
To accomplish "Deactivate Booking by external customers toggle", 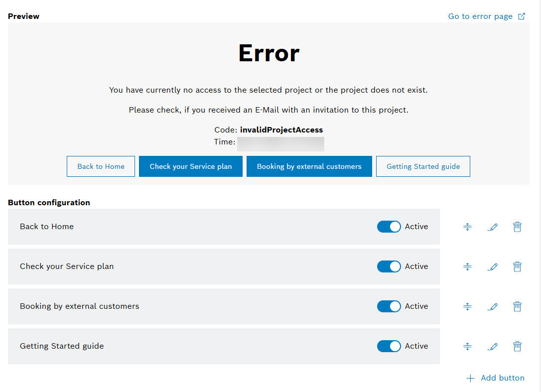I will 389,306.
